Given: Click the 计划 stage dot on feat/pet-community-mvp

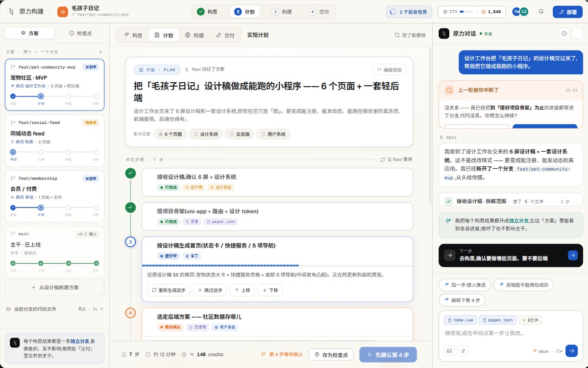Looking at the screenshot, I should click(41, 96).
